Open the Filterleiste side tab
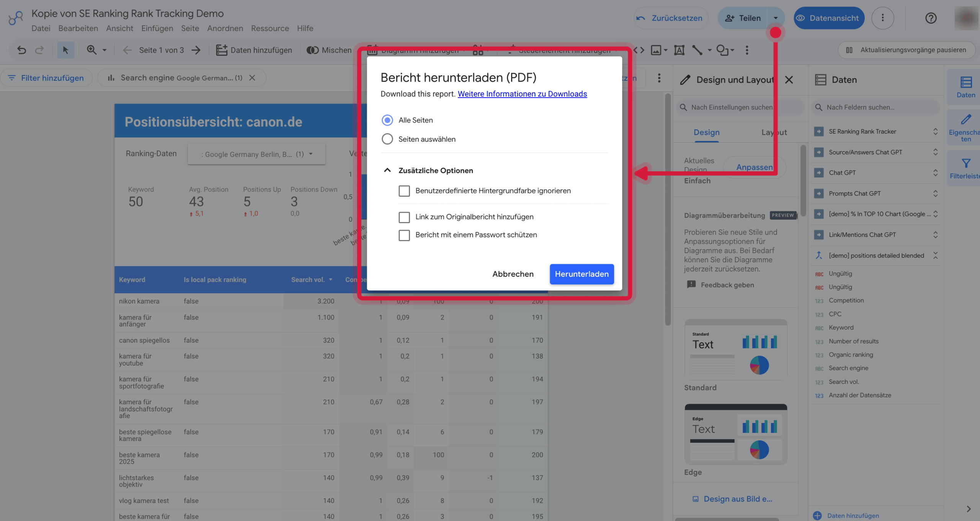 (x=965, y=169)
